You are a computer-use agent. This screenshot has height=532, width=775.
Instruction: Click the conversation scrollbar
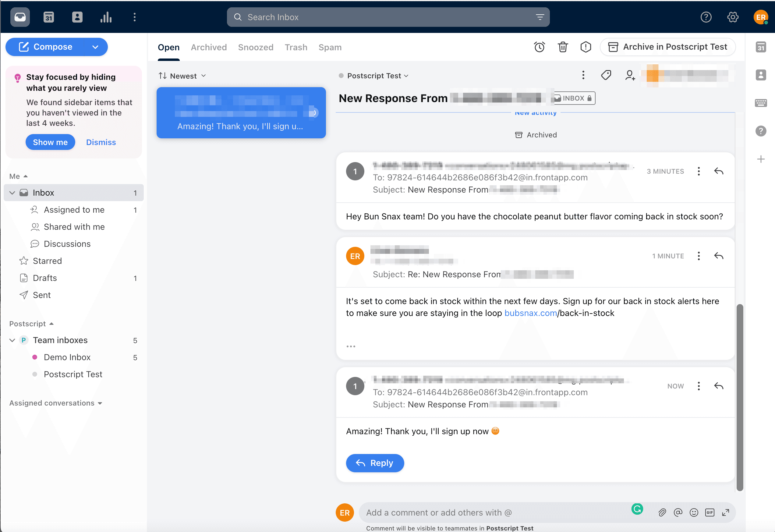[740, 397]
